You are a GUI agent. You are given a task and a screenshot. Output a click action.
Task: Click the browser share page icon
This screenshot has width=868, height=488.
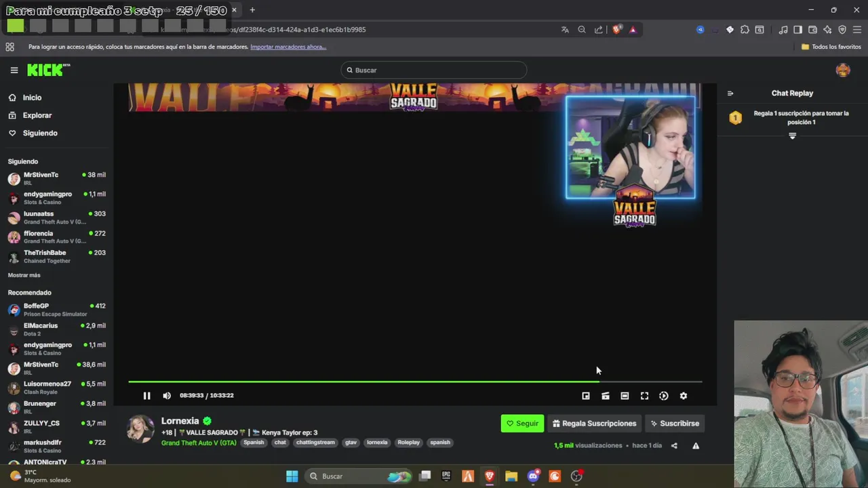tap(599, 30)
